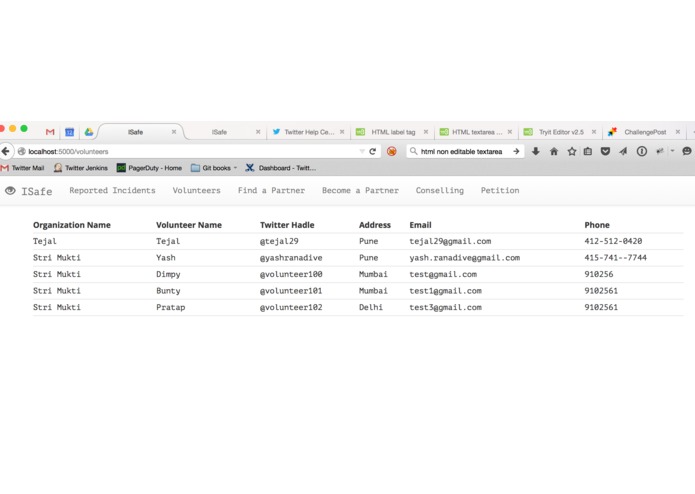This screenshot has width=695, height=494.
Task: Open the pinned Google Drive tab
Action: pos(89,132)
